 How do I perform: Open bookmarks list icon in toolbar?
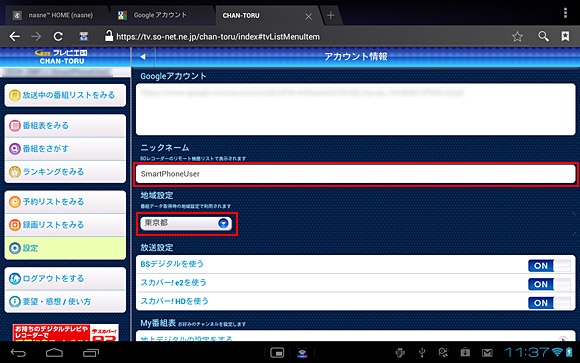tap(565, 36)
